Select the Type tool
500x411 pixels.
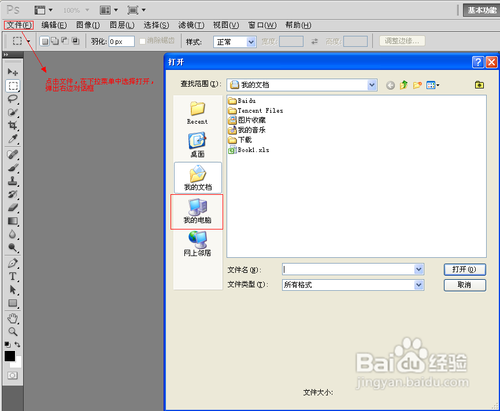pyautogui.click(x=13, y=276)
